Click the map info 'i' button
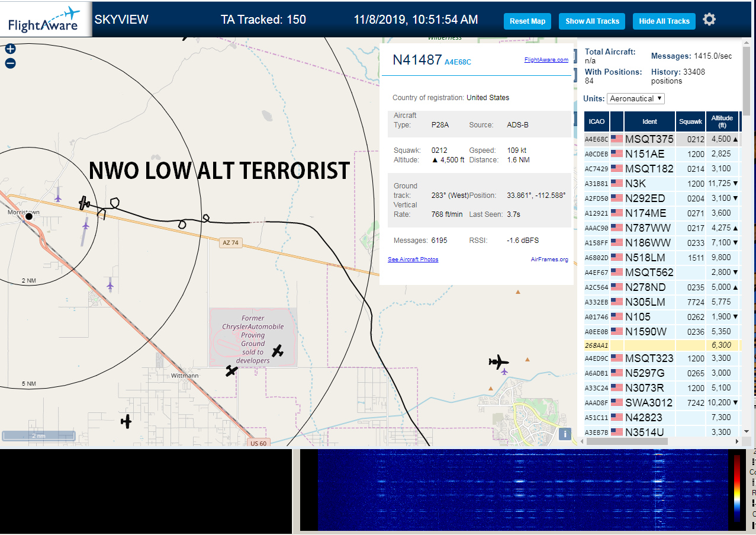The height and width of the screenshot is (535, 756). (x=565, y=434)
